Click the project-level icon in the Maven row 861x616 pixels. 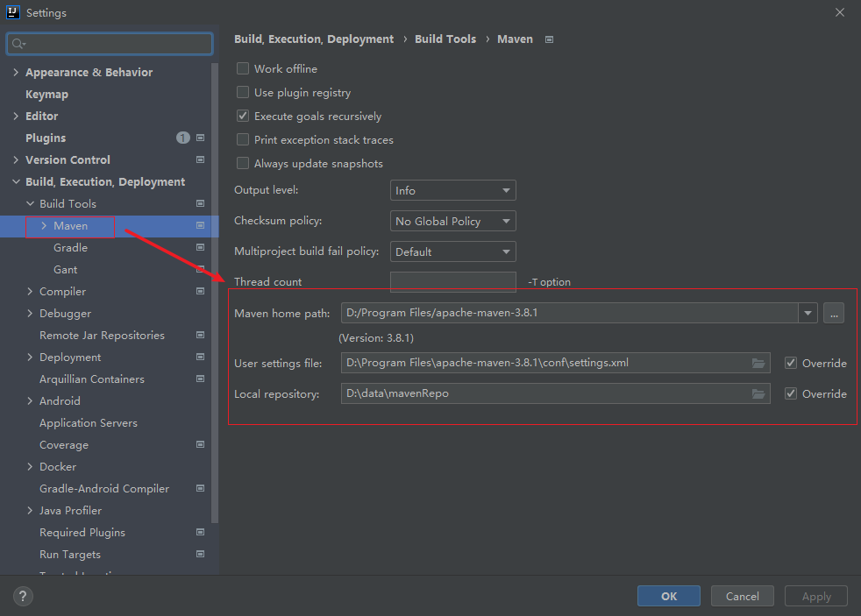click(x=201, y=225)
